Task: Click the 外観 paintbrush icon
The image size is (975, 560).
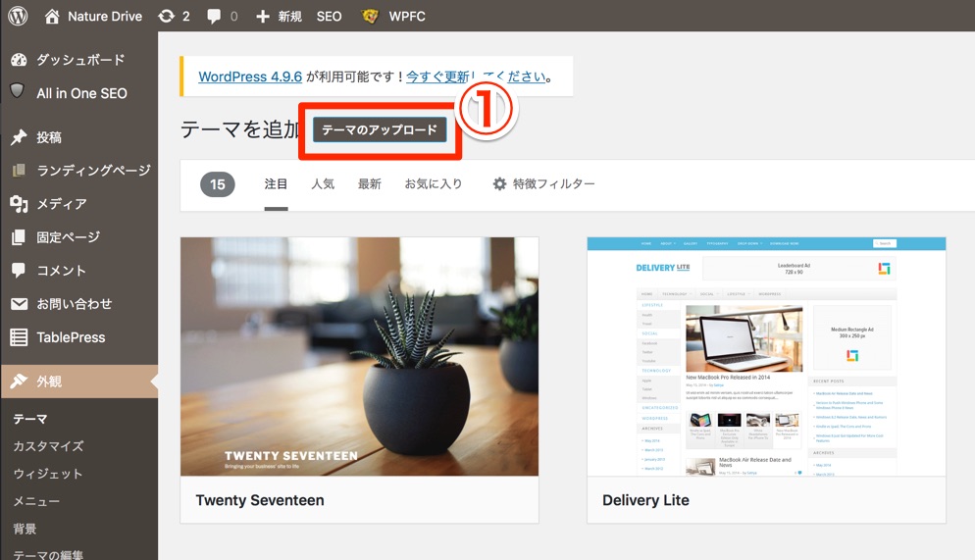Action: (19, 381)
